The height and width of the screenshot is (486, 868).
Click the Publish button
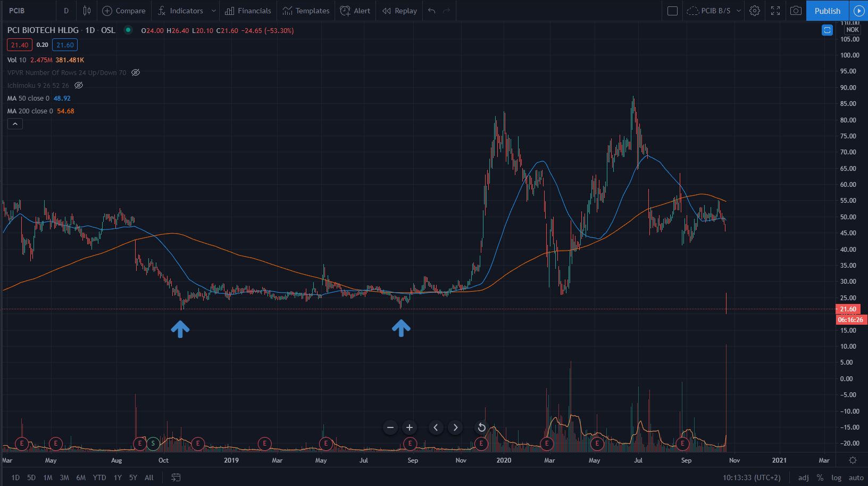(x=827, y=11)
